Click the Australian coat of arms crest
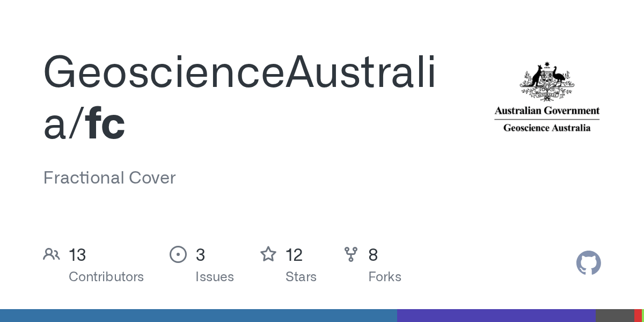Image resolution: width=644 pixels, height=322 pixels. [x=547, y=82]
